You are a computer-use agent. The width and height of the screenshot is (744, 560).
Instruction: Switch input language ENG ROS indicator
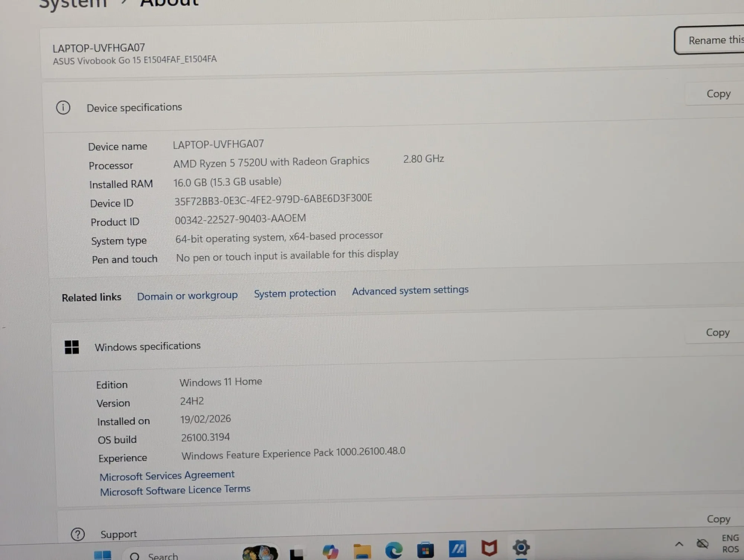(730, 543)
